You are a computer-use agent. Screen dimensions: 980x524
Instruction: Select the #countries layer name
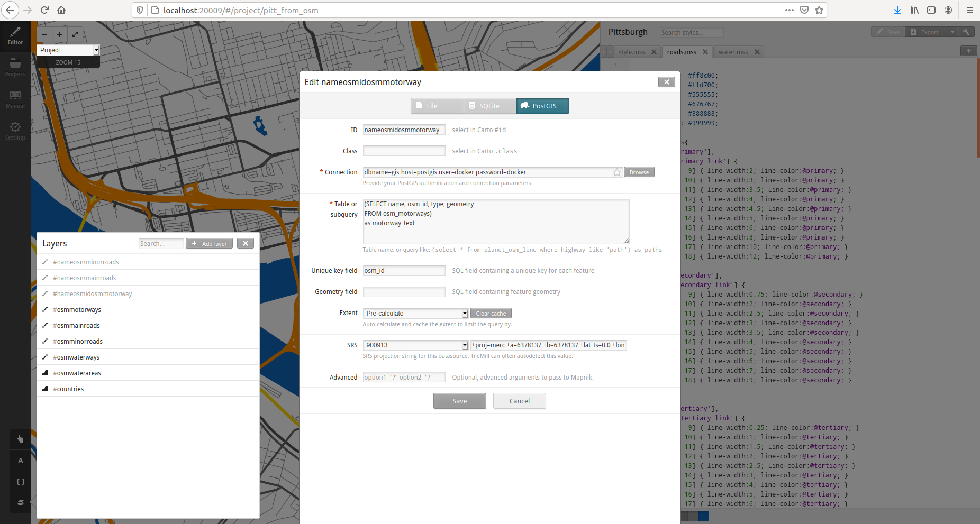68,389
